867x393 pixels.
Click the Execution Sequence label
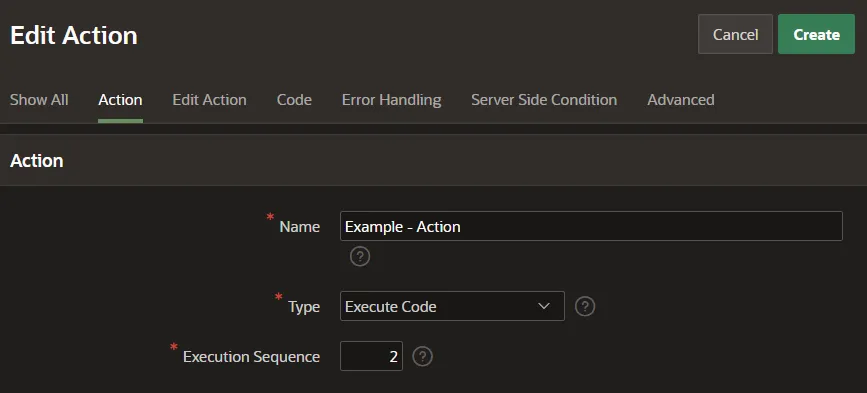(252, 357)
